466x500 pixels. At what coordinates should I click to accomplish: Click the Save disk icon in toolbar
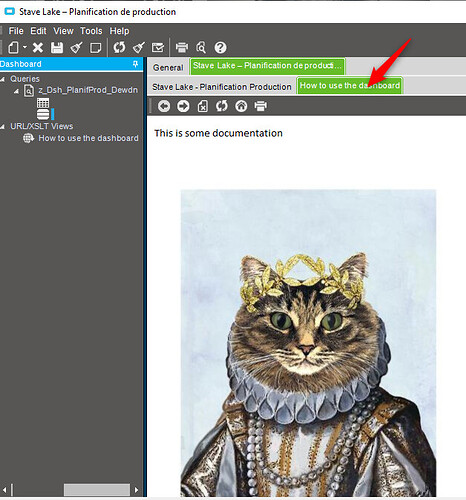click(x=57, y=48)
